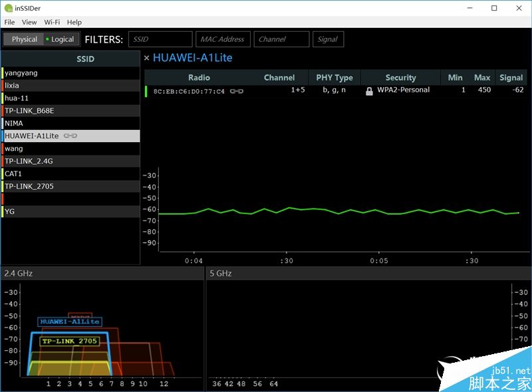Click the yellow color marker beside yangyang
This screenshot has width=532, height=392.
[3, 73]
